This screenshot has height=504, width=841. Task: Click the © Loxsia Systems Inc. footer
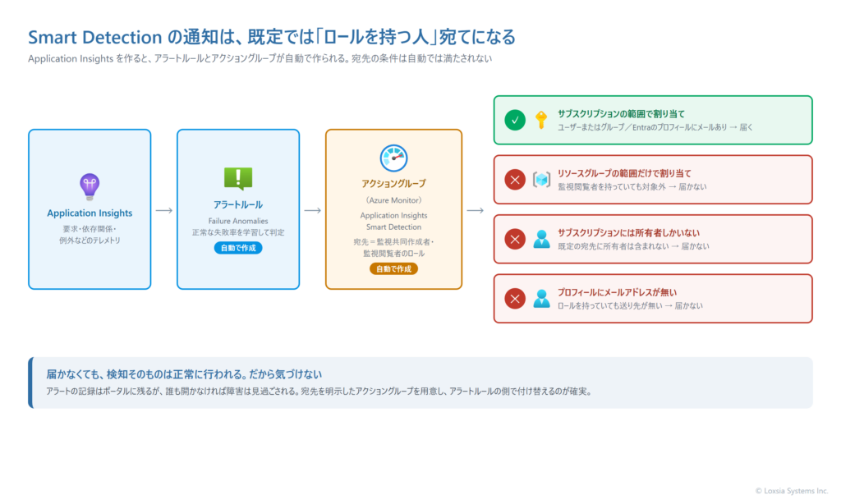point(792,491)
